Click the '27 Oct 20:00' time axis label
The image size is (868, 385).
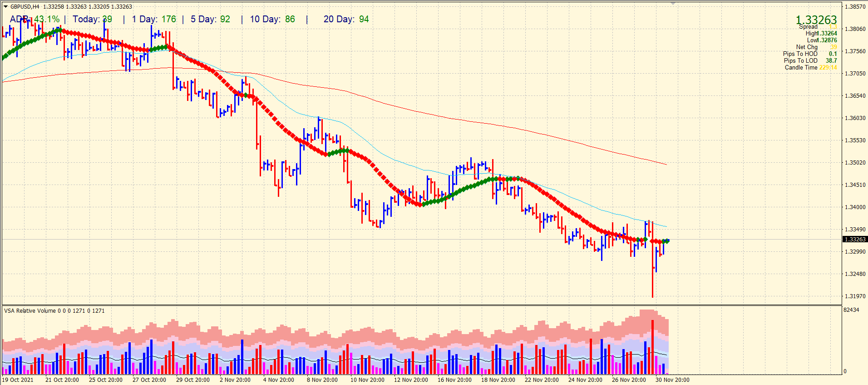point(149,380)
